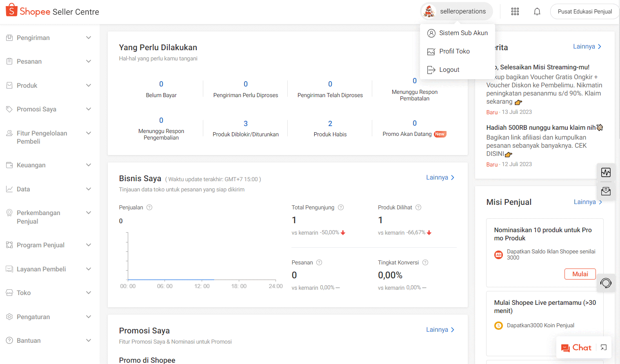Expand the Keuangan sidebar section

[x=49, y=165]
